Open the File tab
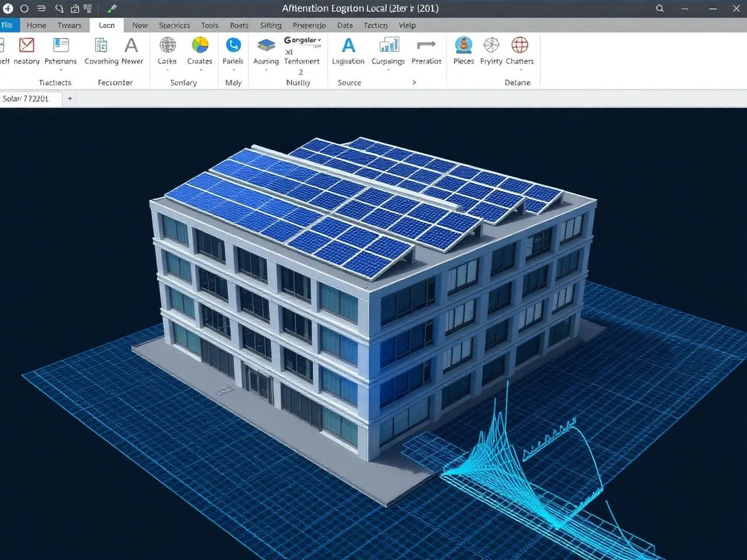The width and height of the screenshot is (747, 560). [8, 25]
